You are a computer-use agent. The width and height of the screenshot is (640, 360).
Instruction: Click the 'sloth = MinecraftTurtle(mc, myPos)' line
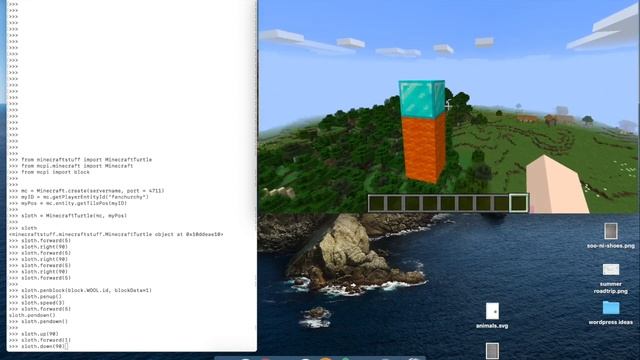tap(74, 216)
